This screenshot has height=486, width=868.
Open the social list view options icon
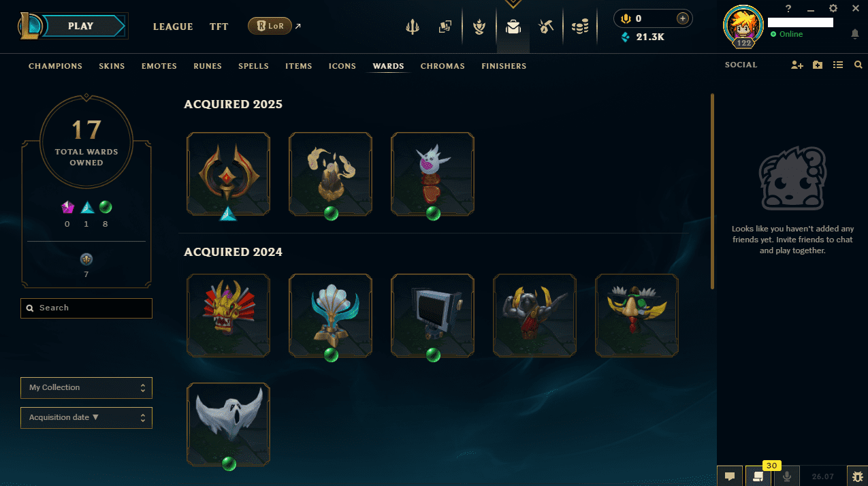838,65
